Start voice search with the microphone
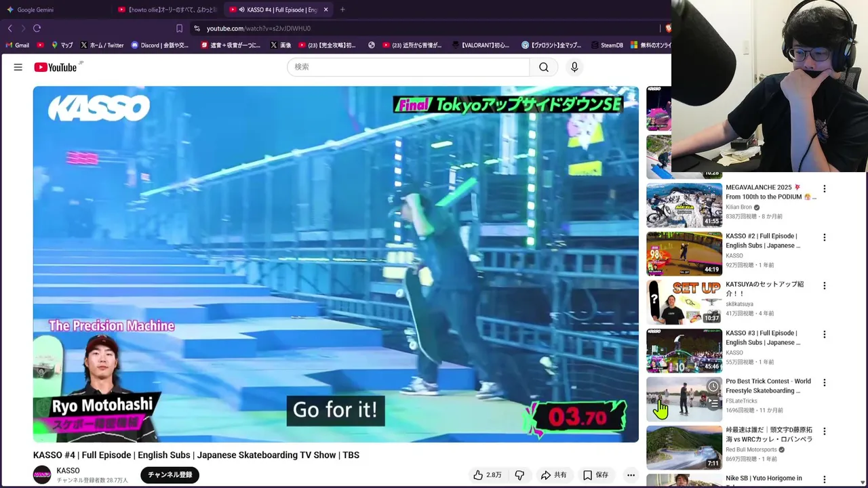Screen dimensions: 868x488 pos(574,67)
